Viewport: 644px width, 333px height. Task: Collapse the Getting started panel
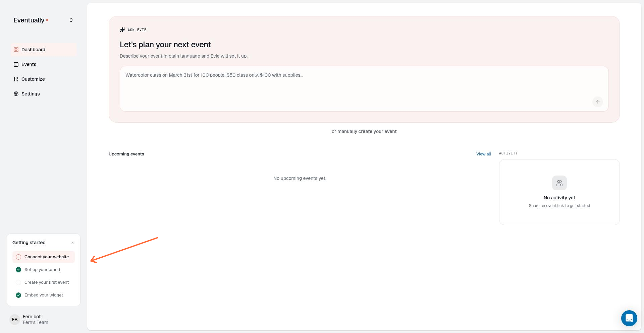point(73,243)
